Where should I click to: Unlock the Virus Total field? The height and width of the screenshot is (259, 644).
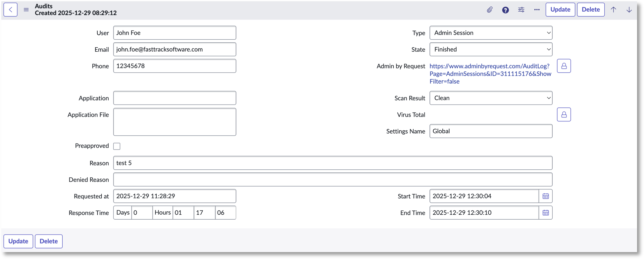564,115
